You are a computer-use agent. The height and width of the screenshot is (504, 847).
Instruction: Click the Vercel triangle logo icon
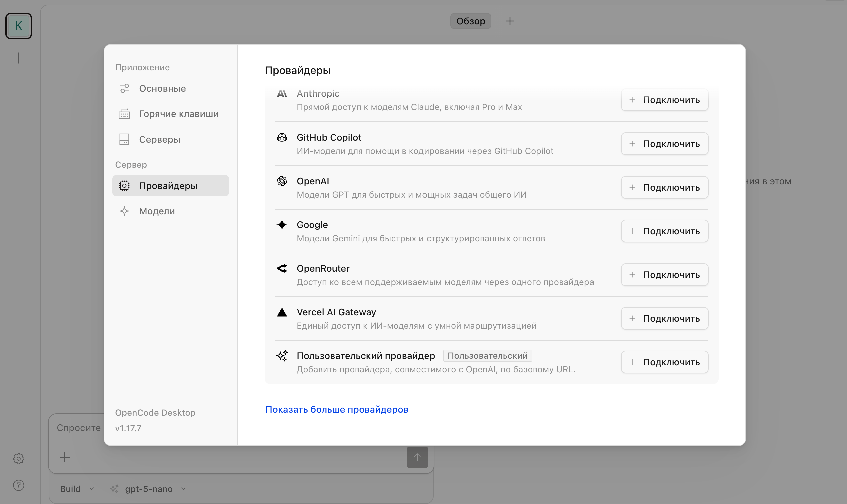click(x=282, y=312)
